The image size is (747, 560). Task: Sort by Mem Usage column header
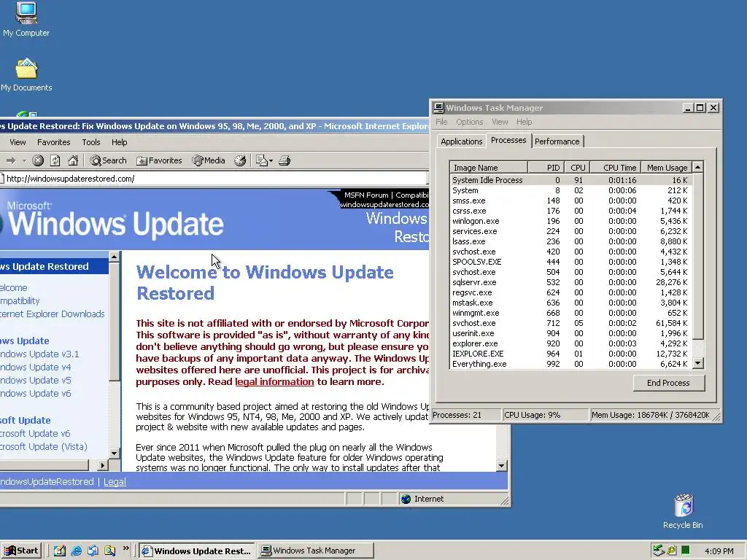point(667,168)
